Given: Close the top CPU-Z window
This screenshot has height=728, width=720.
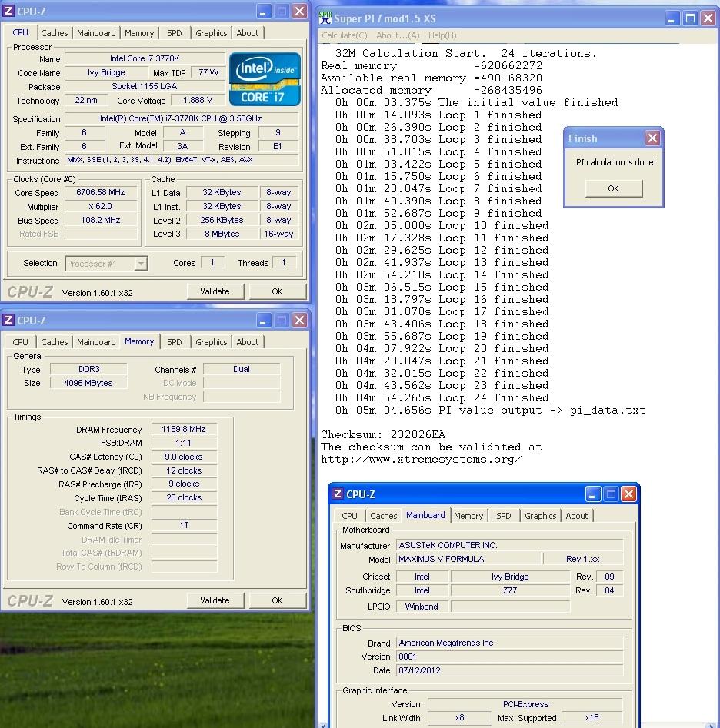Looking at the screenshot, I should [299, 11].
